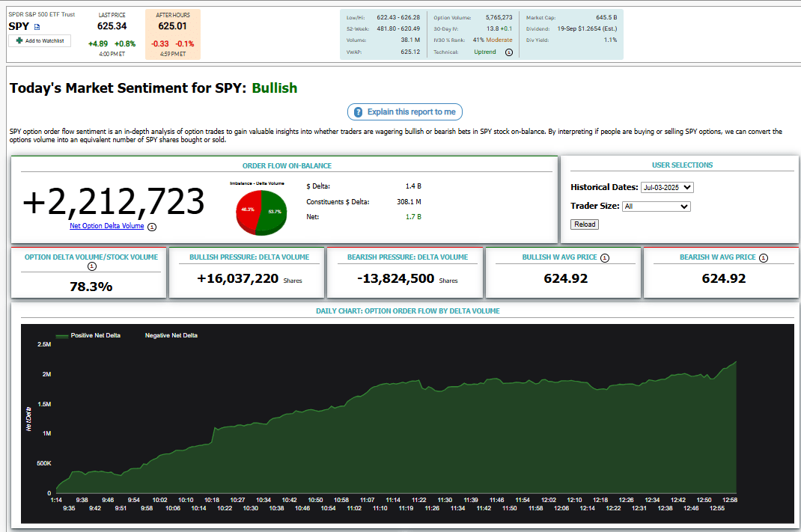
Task: Click the $ Delta value 1.4 B
Action: [x=413, y=186]
